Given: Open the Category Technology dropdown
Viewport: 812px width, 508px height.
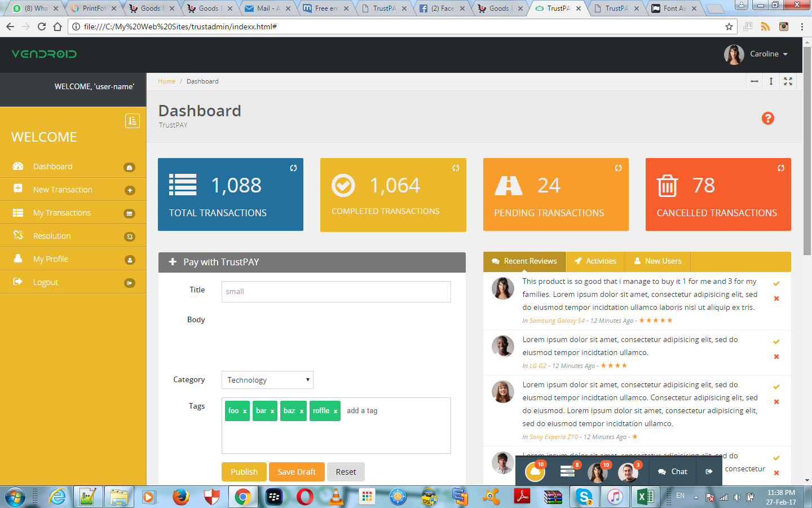Looking at the screenshot, I should point(267,380).
